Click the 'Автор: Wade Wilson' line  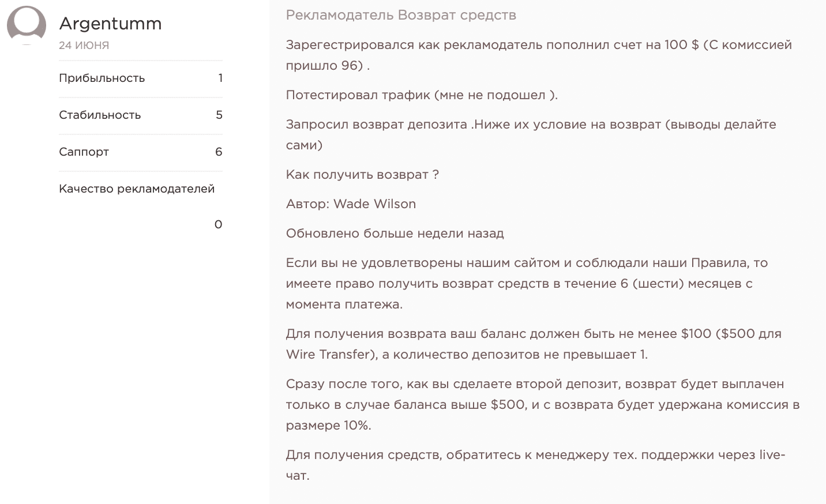(351, 204)
